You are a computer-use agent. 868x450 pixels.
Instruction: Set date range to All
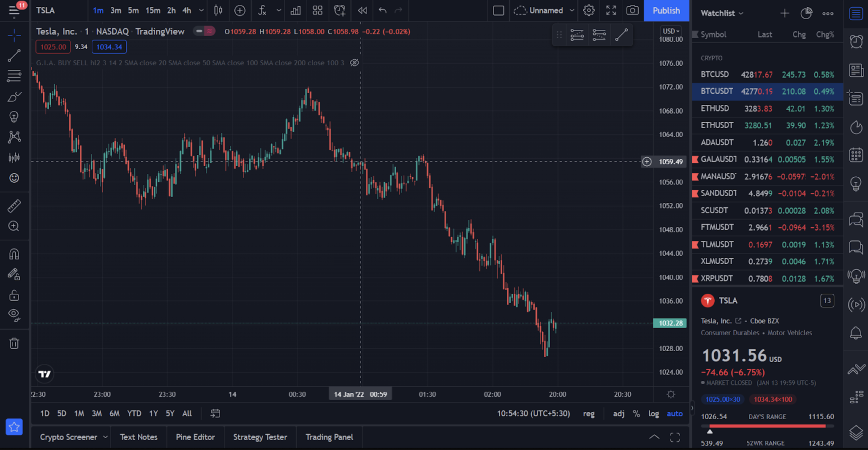point(187,414)
